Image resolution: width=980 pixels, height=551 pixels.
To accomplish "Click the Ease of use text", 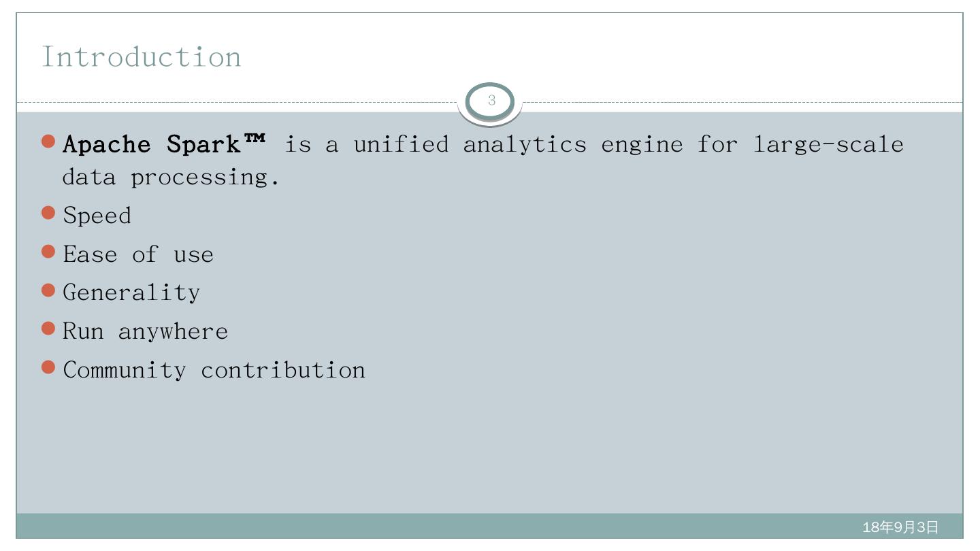I will point(138,254).
